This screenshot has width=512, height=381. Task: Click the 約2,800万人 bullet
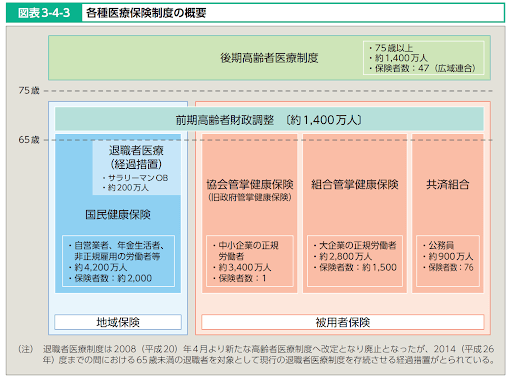(x=343, y=256)
